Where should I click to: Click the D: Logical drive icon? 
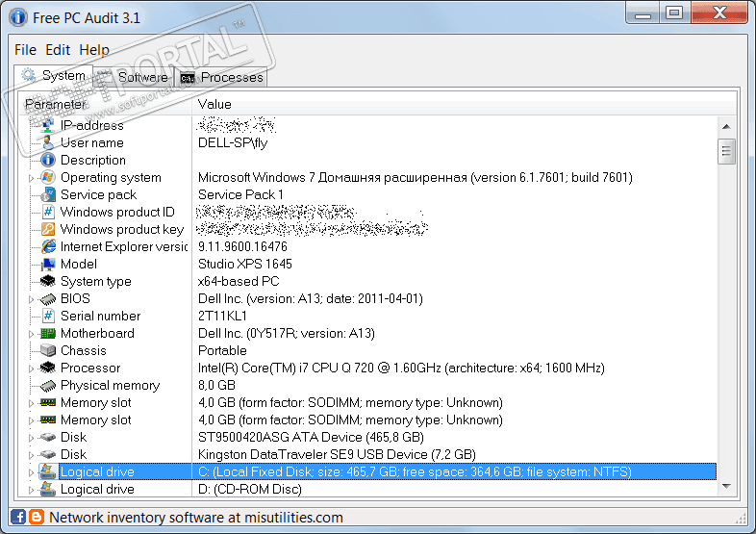[x=48, y=489]
